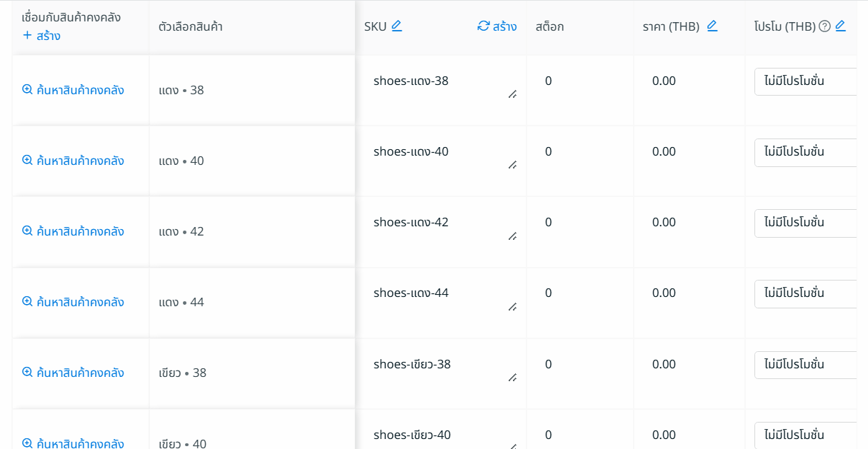The height and width of the screenshot is (449, 868).
Task: Click the search icon for แดง • 42 row
Action: coord(28,231)
